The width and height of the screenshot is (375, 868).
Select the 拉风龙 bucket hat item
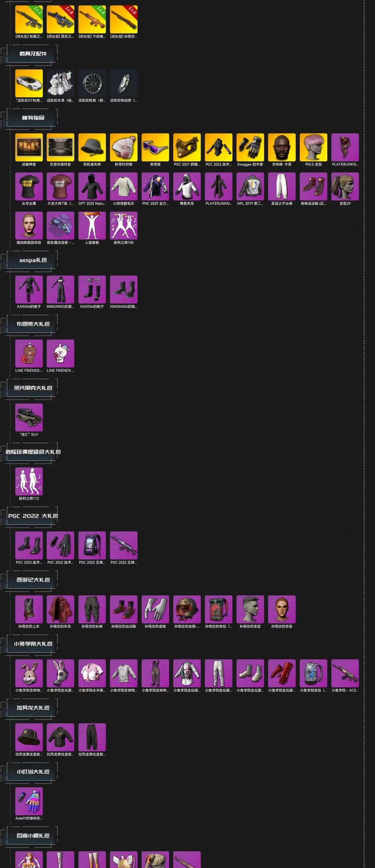[x=29, y=737]
